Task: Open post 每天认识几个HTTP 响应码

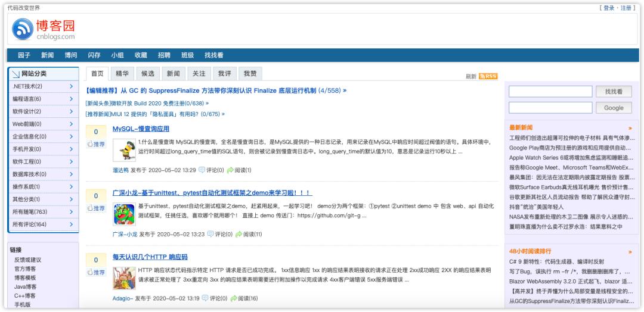Action: pyautogui.click(x=150, y=257)
